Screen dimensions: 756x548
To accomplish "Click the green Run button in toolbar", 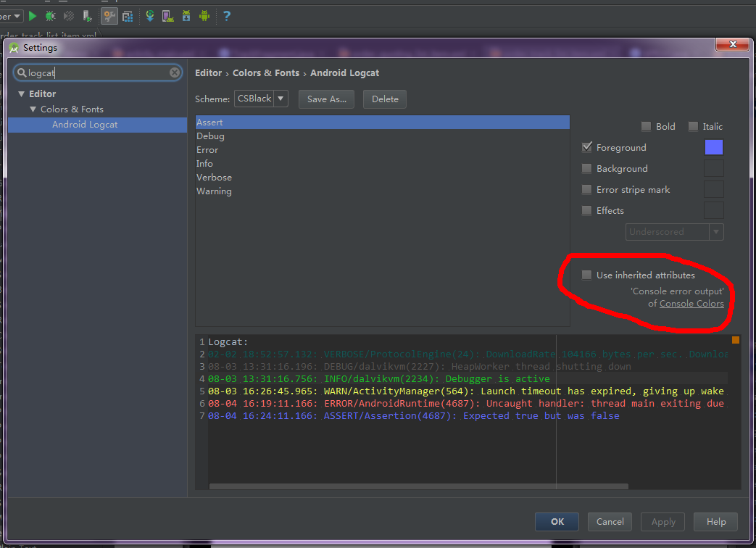I will pyautogui.click(x=32, y=15).
